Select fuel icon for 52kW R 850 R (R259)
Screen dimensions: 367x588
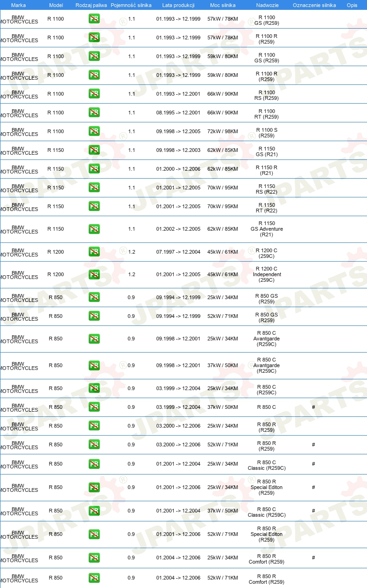click(94, 445)
